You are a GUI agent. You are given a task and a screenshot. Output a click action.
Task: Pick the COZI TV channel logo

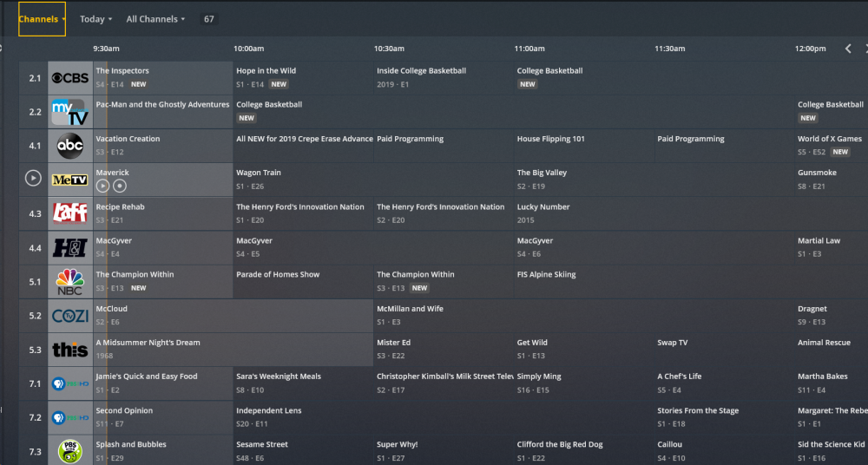[70, 316]
